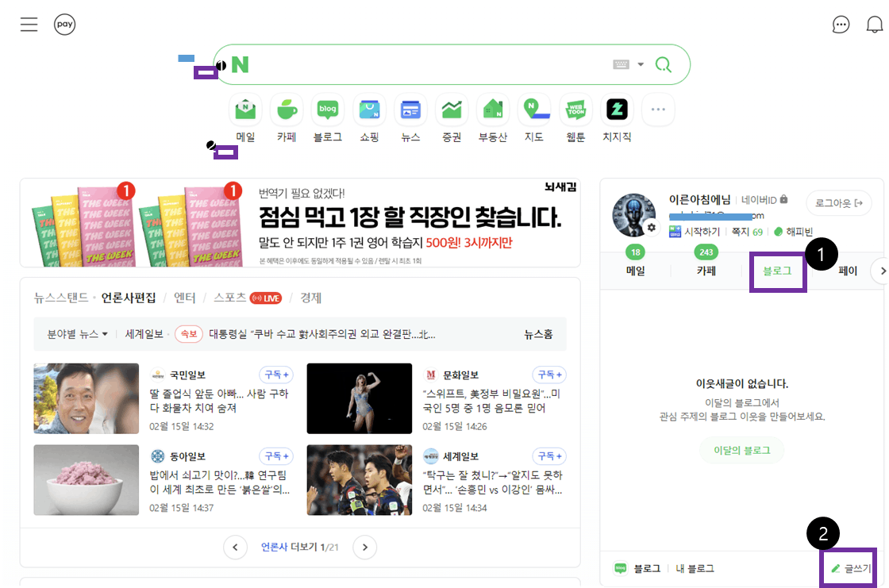The height and width of the screenshot is (588, 889).
Task: Open the 메일 shortcut icon
Action: pyautogui.click(x=245, y=110)
